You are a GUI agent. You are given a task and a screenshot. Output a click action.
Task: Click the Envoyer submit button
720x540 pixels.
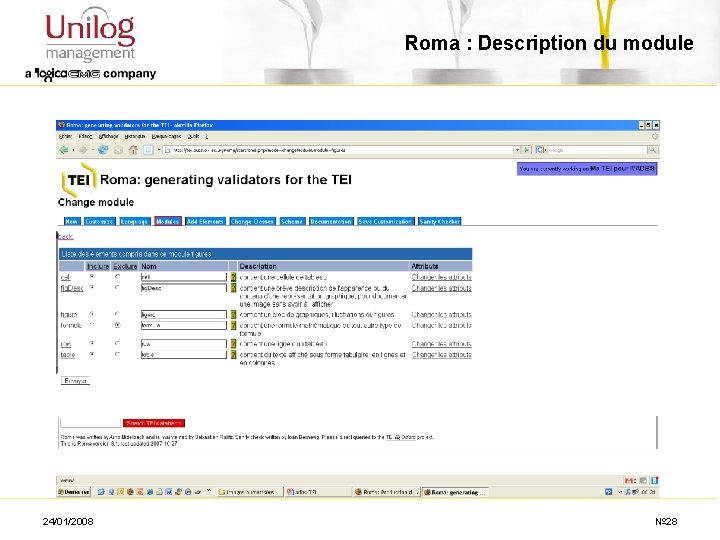[x=75, y=381]
